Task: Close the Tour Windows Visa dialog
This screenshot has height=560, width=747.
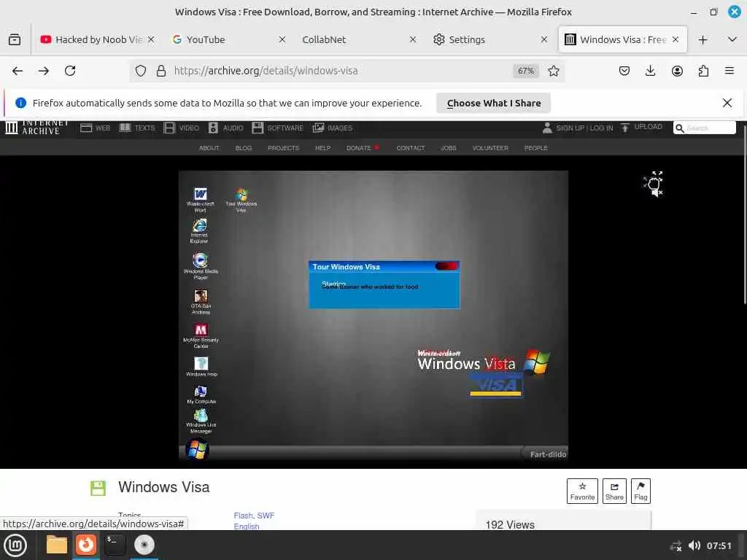Action: 446,266
